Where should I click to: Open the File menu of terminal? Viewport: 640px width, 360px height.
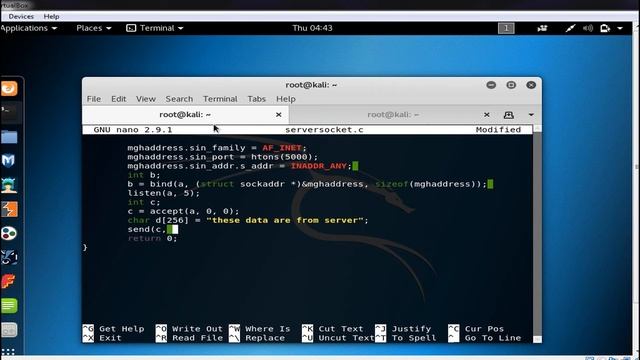(x=93, y=99)
